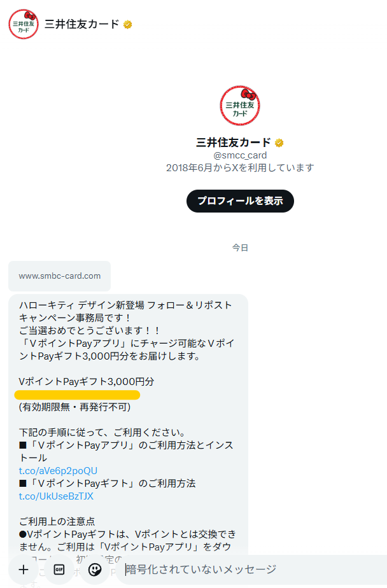Click the yellow redacted gift code bar
This screenshot has height=588, width=387.
(77, 395)
